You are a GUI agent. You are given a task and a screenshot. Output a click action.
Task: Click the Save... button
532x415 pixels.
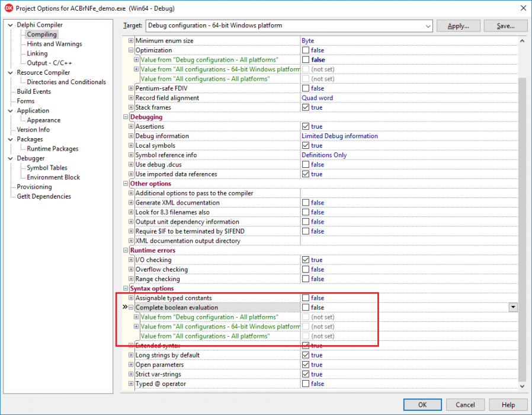505,26
